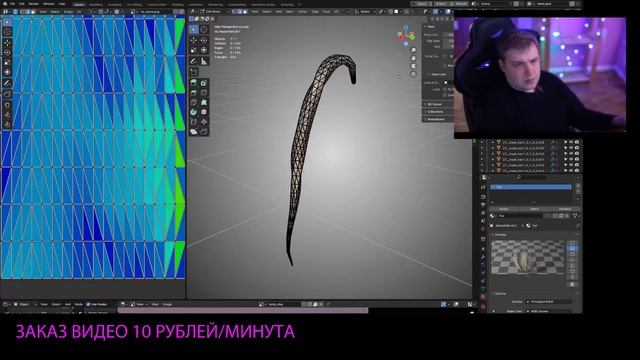
Task: Toggle vertex select mode in viewport header
Action: [x=234, y=12]
